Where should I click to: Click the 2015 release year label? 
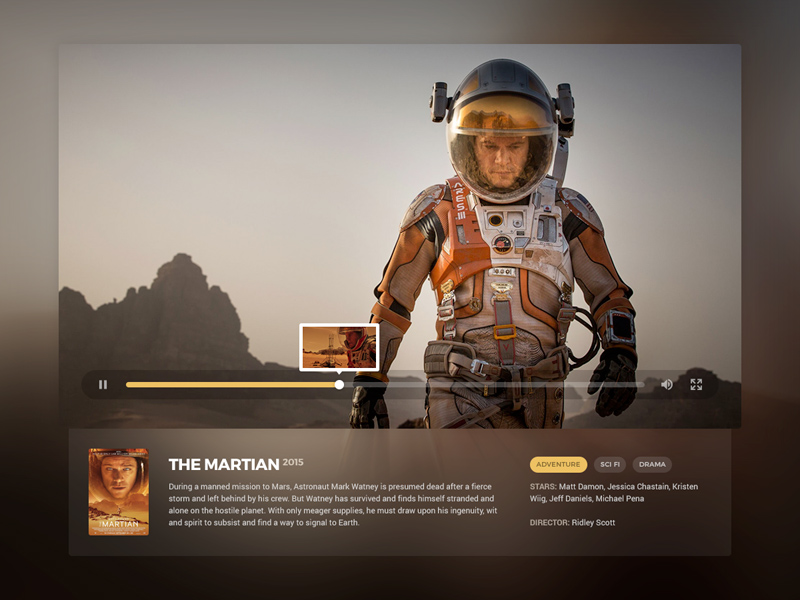pyautogui.click(x=293, y=462)
